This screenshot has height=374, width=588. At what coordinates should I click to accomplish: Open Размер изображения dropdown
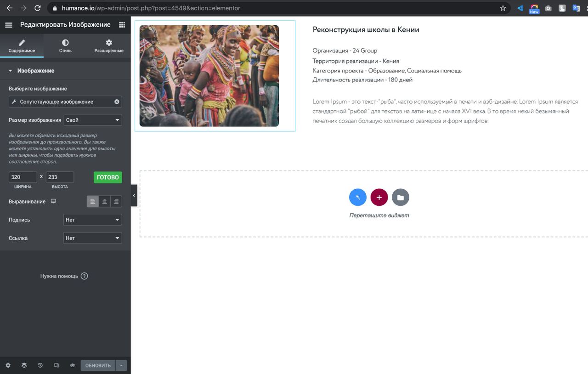coord(93,120)
